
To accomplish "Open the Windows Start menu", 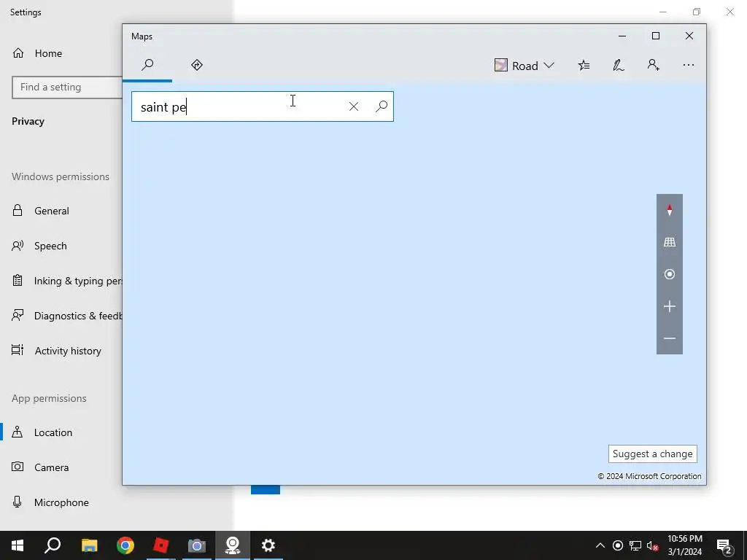I will 18,545.
